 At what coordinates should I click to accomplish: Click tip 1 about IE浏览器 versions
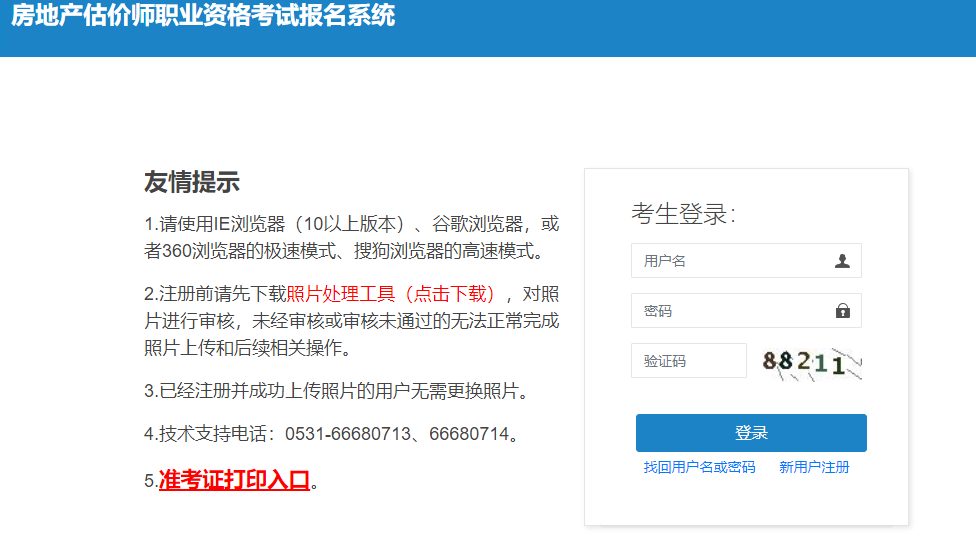point(350,223)
